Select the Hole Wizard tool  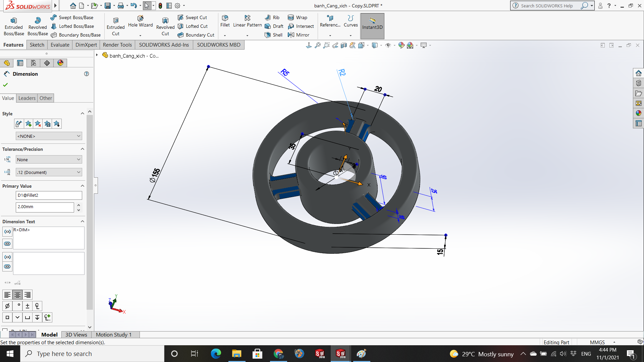(x=140, y=18)
